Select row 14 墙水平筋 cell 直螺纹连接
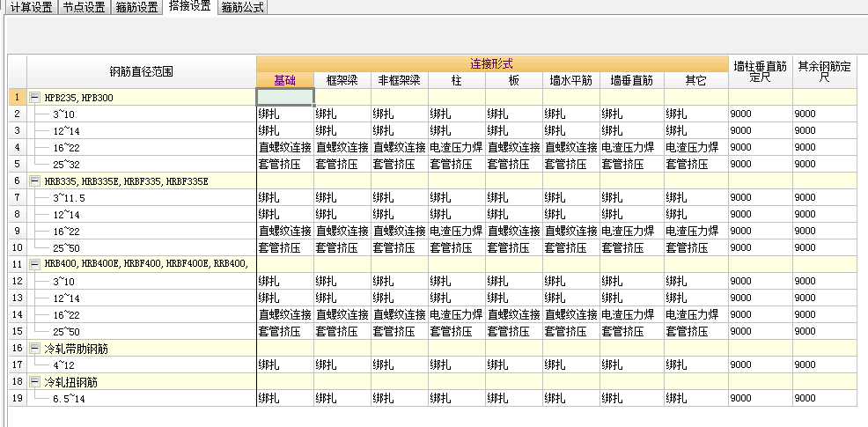The width and height of the screenshot is (868, 427). click(570, 314)
